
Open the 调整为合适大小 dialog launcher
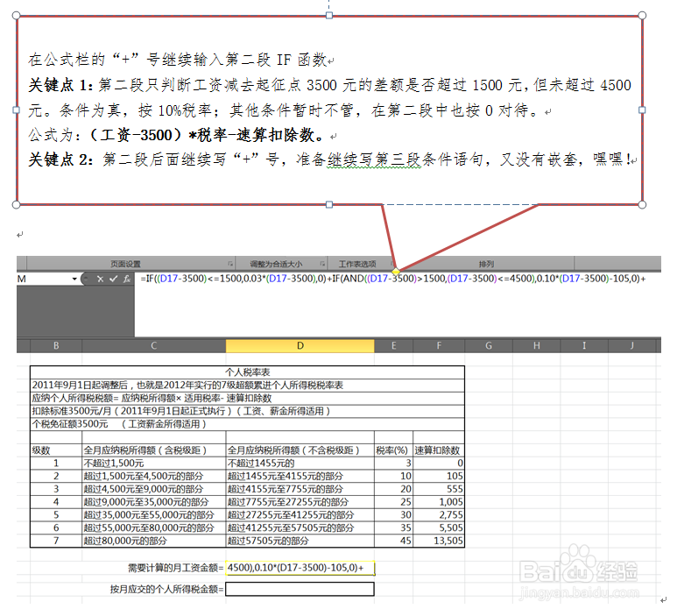click(322, 264)
